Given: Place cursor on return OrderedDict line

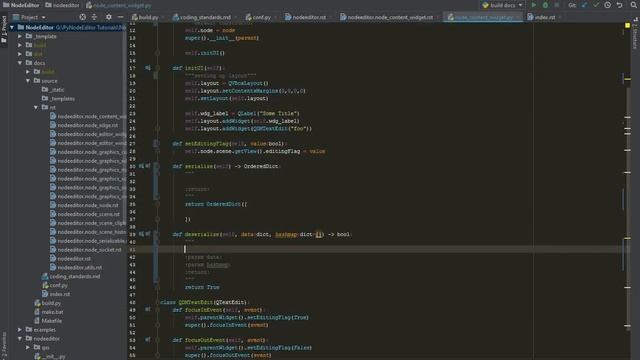Looking at the screenshot, I should coord(216,204).
